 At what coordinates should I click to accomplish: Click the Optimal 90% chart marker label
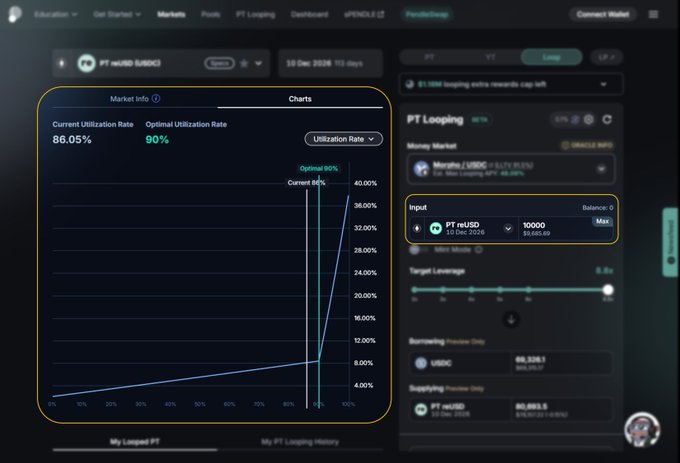point(319,168)
